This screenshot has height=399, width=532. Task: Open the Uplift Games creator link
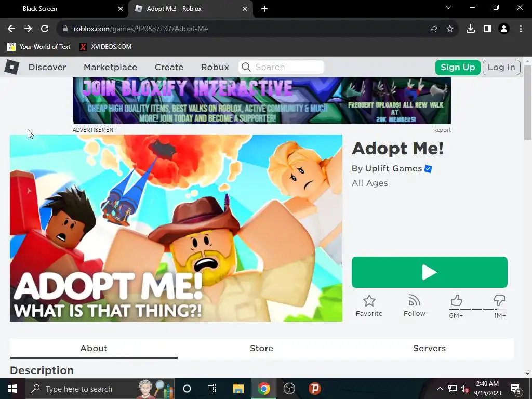[x=394, y=169]
